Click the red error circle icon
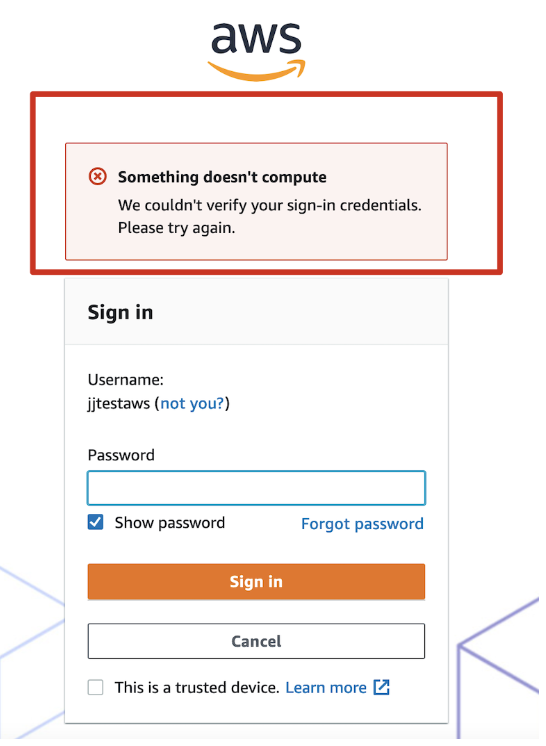This screenshot has height=746, width=546. 98,177
